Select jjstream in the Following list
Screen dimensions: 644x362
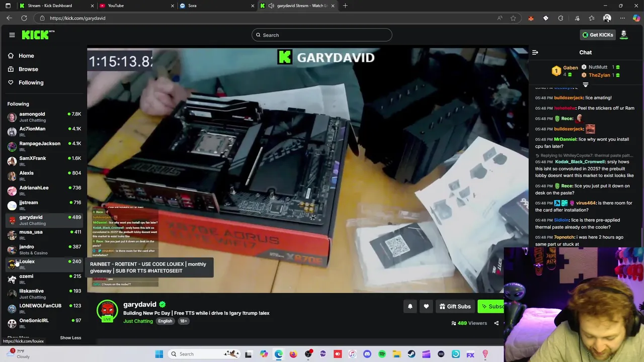44,205
